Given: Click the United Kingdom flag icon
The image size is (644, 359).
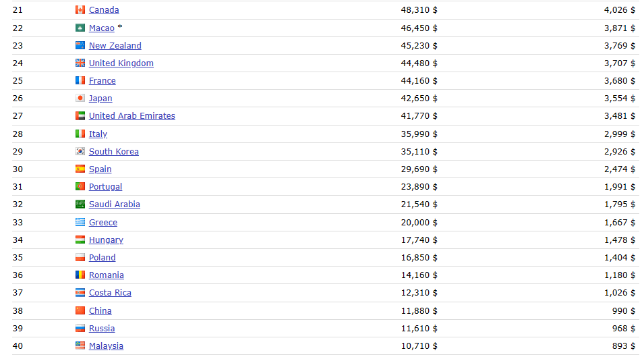Looking at the screenshot, I should click(x=80, y=63).
